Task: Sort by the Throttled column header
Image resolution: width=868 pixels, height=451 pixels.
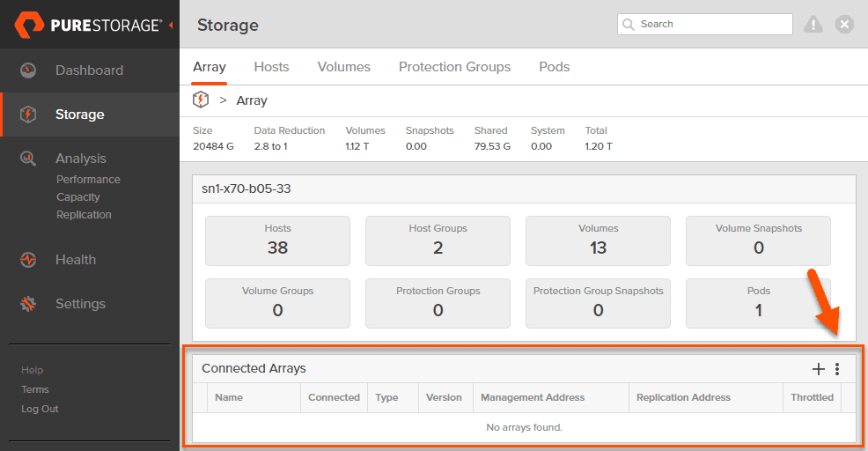Action: (812, 397)
